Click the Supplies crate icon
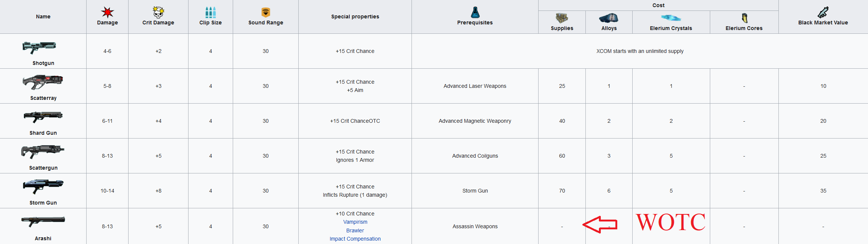The image size is (868, 244). (x=562, y=18)
